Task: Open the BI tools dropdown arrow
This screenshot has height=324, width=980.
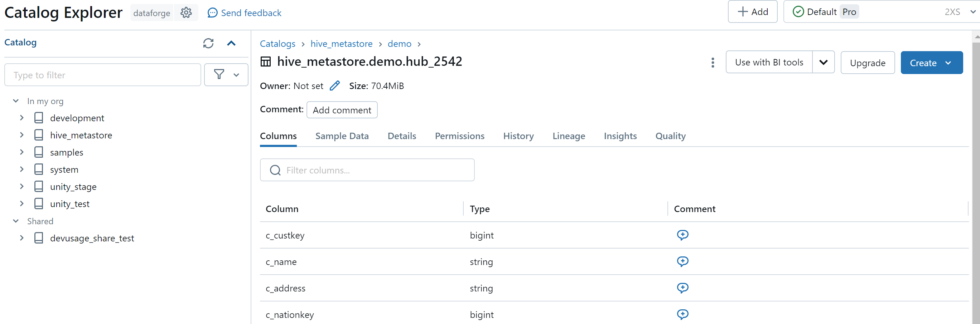Action: point(824,62)
